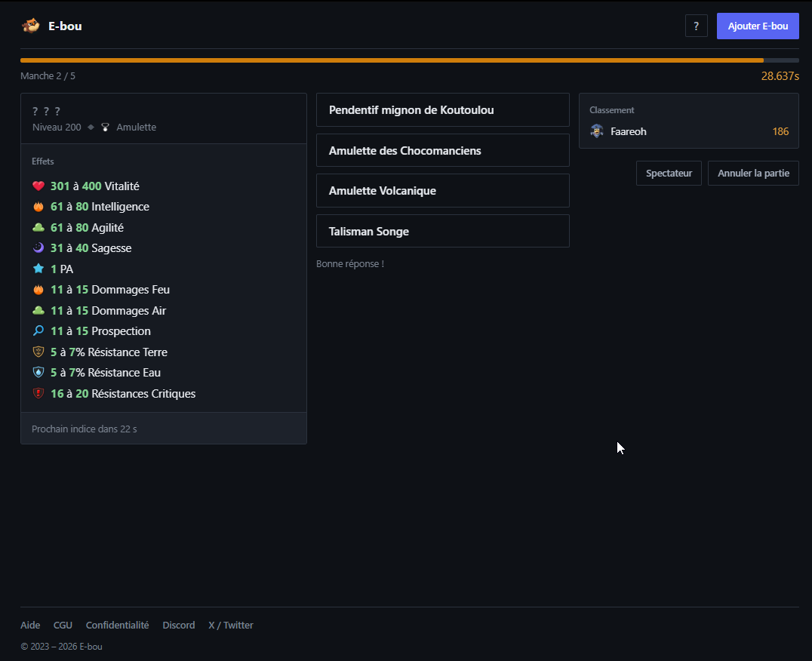Click the 11 à 15 Dommages Air line
Viewport: 812px width, 661px height.
click(108, 311)
